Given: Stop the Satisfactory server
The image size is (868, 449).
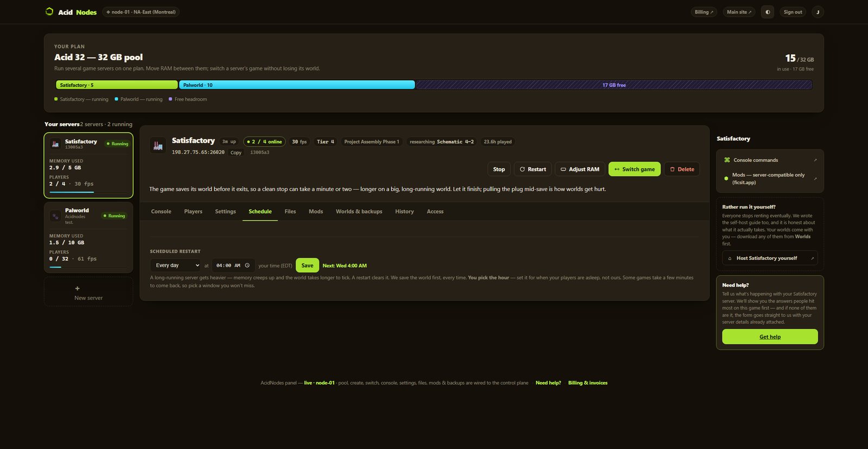Looking at the screenshot, I should [x=499, y=169].
